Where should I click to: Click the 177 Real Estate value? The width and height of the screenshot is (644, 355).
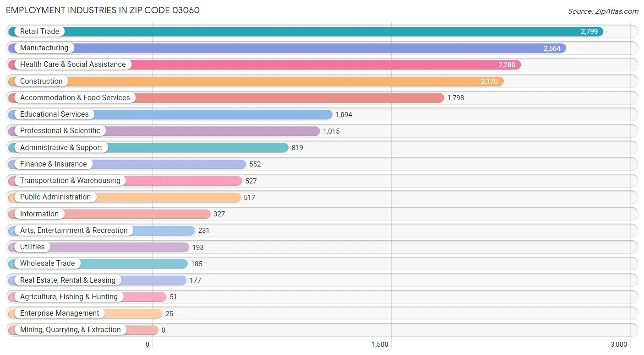tap(196, 280)
